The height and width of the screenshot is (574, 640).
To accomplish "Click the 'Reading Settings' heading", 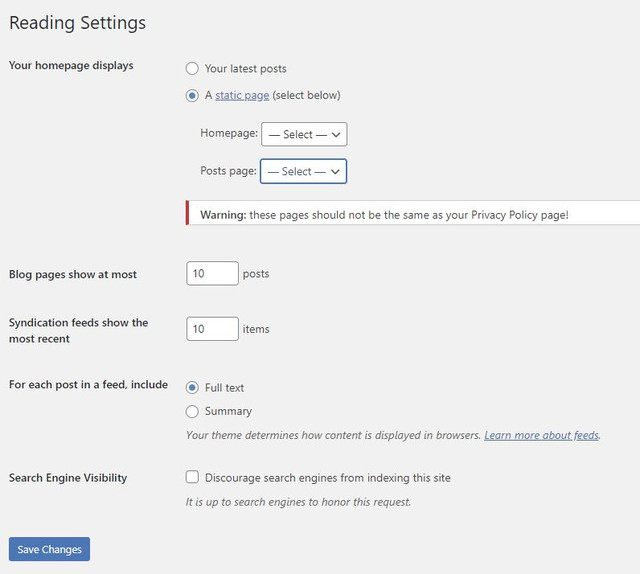I will 78,23.
